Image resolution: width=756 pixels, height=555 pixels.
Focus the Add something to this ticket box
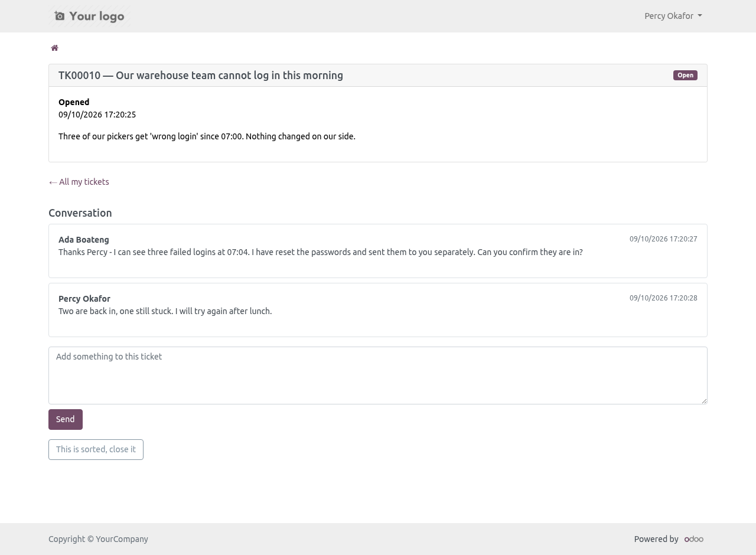coord(378,376)
